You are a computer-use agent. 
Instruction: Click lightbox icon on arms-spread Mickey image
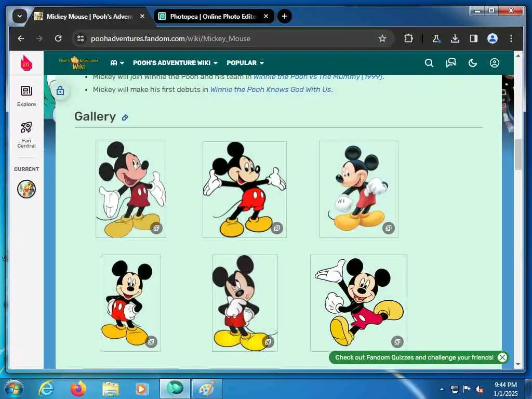[277, 229]
